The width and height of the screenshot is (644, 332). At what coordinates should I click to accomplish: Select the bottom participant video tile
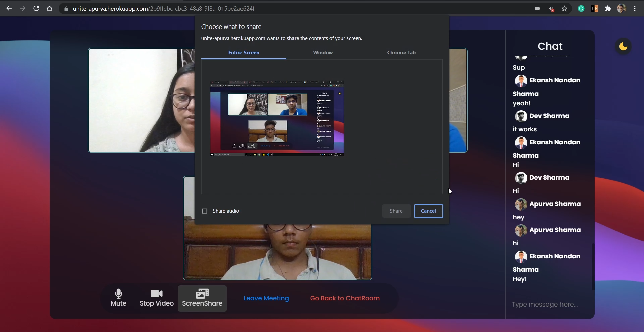click(278, 252)
